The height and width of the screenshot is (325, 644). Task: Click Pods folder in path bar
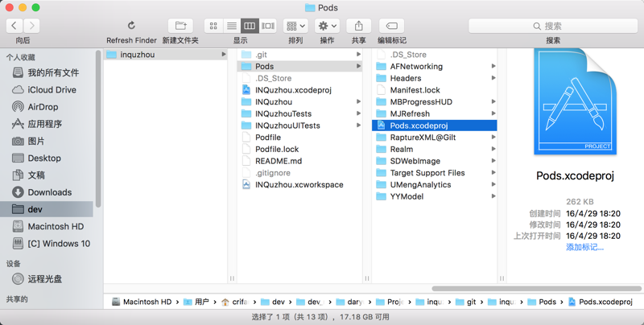pos(542,302)
